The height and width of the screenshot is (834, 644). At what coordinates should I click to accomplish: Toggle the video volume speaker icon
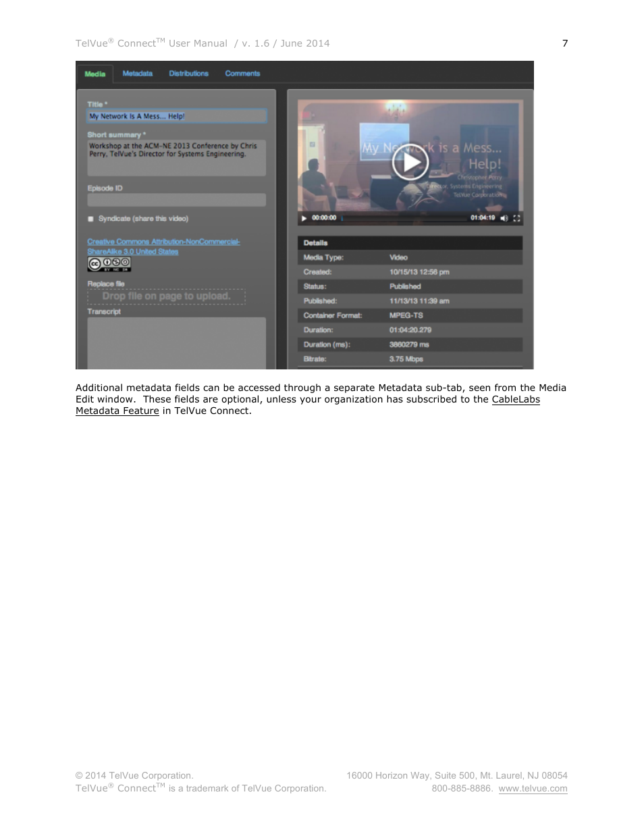(504, 218)
